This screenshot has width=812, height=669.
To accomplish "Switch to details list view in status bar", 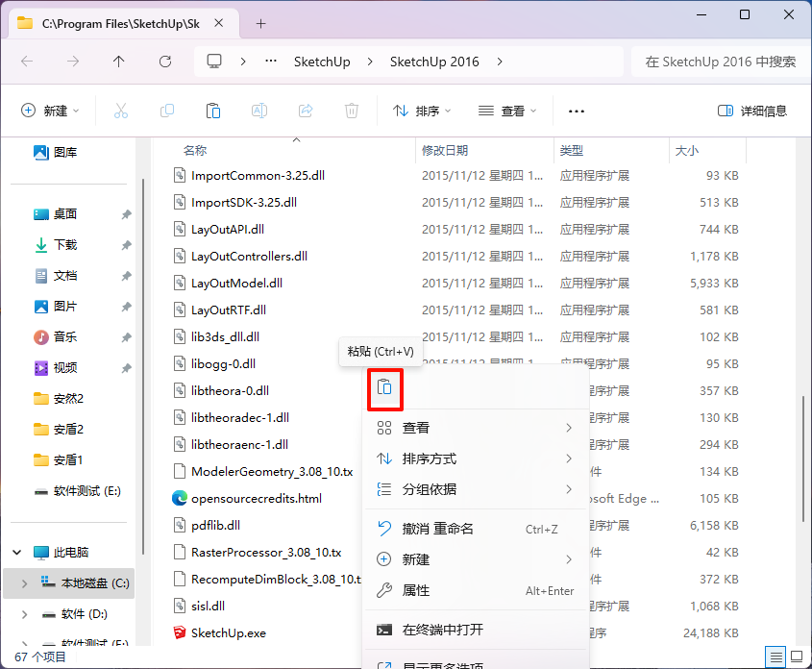I will (x=775, y=657).
